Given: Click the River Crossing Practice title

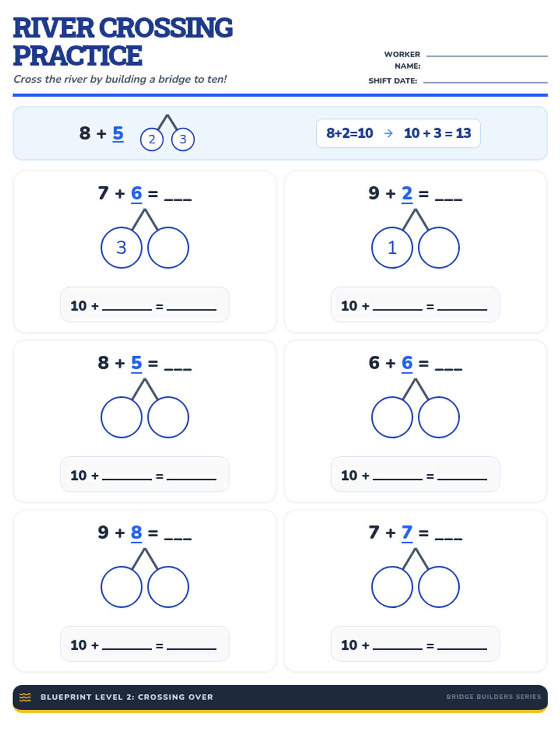Looking at the screenshot, I should click(x=122, y=41).
